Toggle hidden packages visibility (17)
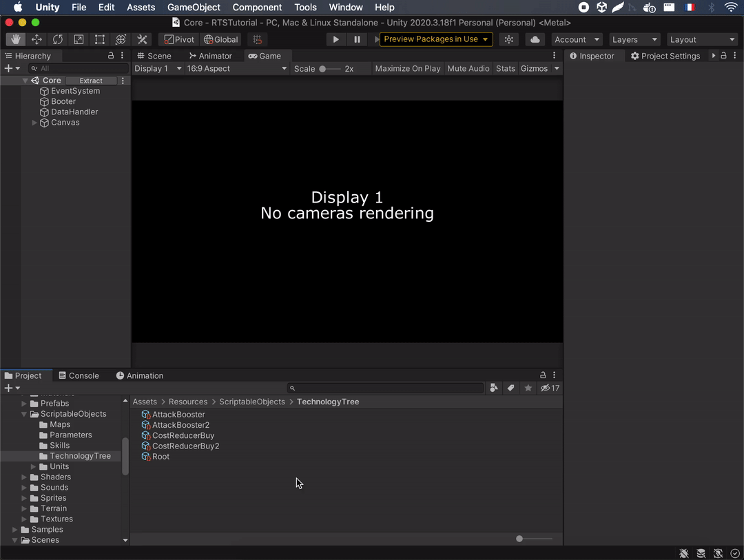 [550, 388]
